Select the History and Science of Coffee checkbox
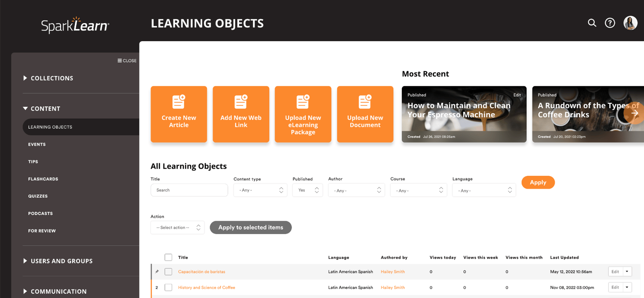The width and height of the screenshot is (644, 298). click(x=168, y=287)
